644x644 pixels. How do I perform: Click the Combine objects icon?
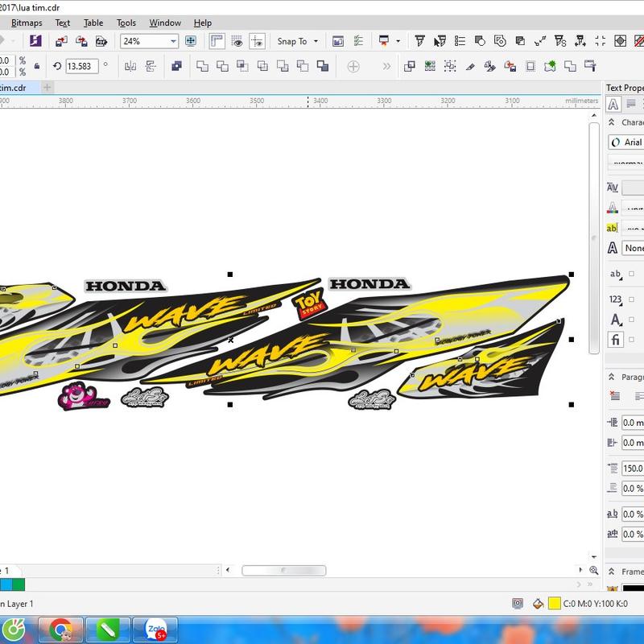pyautogui.click(x=176, y=66)
